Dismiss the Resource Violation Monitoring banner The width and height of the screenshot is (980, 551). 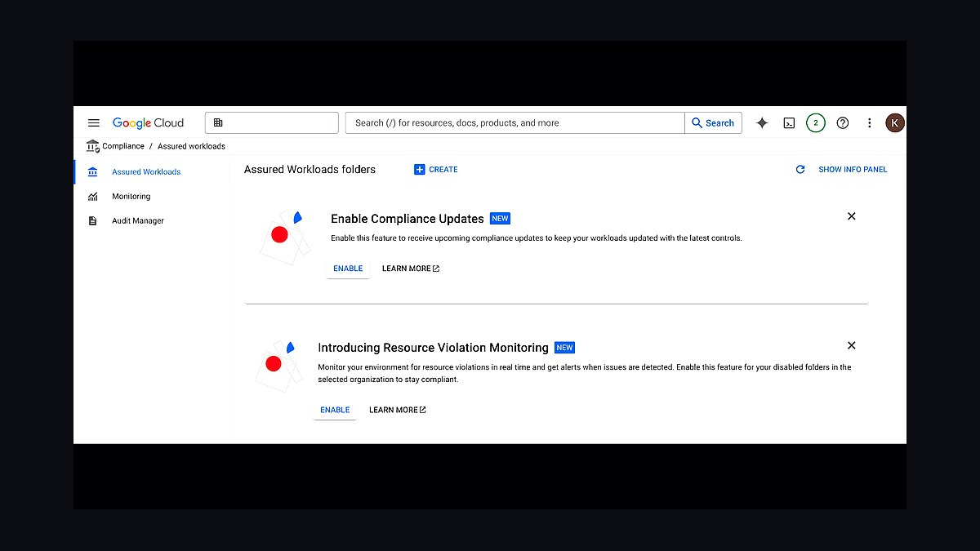pos(852,346)
